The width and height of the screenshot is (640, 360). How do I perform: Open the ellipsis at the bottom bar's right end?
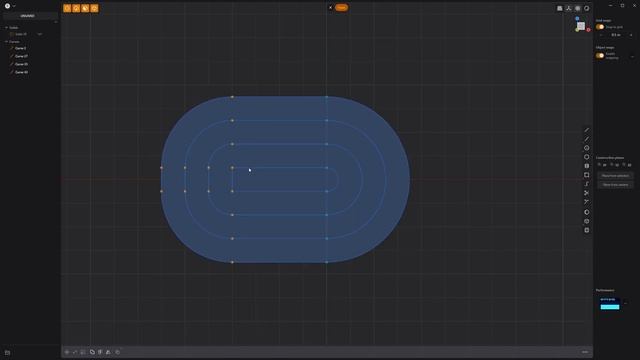pos(585,352)
